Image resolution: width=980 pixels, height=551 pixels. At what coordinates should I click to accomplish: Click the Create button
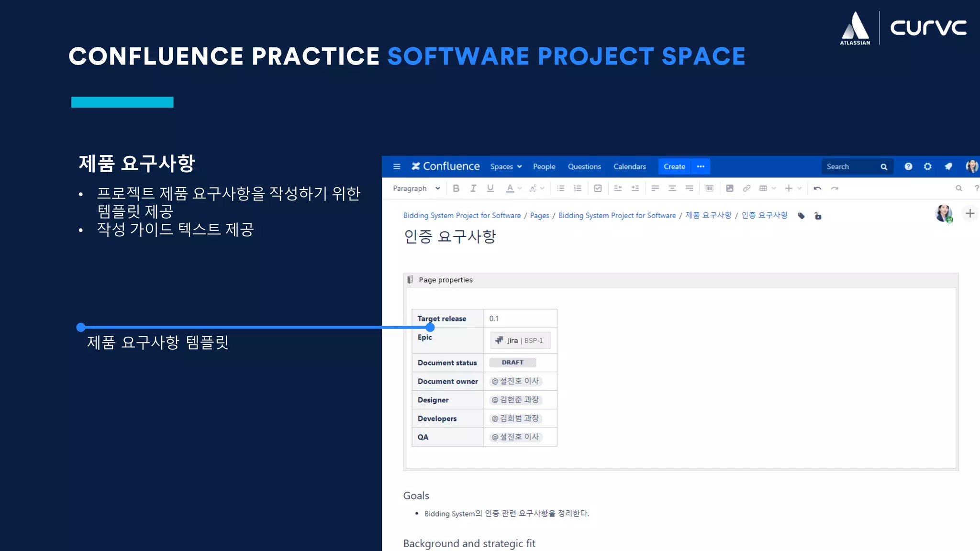[x=675, y=166]
